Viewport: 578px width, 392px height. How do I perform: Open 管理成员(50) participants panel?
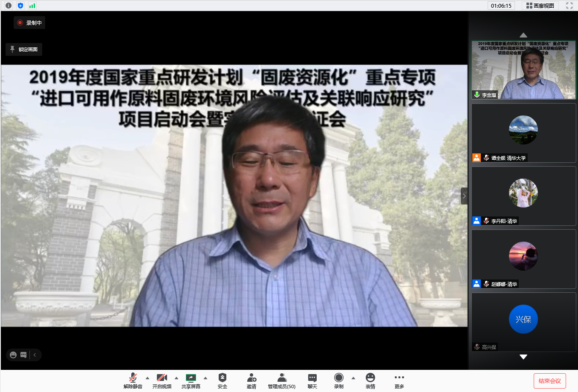pyautogui.click(x=281, y=378)
